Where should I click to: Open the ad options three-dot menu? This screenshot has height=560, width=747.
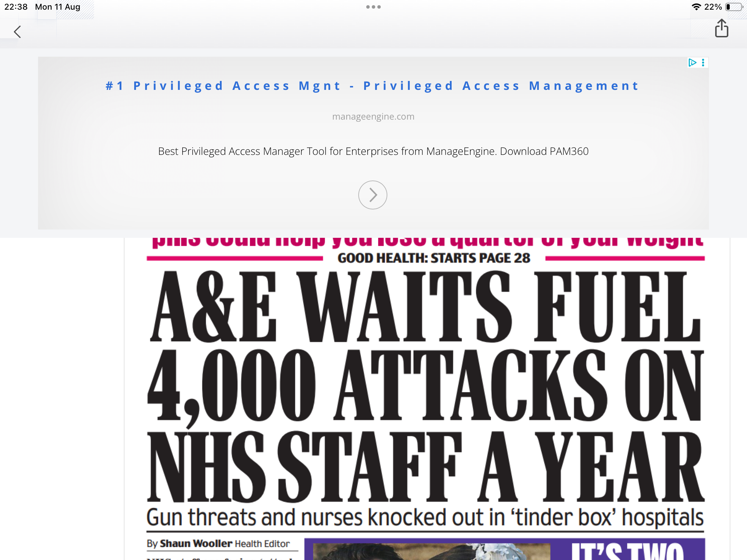tap(703, 63)
